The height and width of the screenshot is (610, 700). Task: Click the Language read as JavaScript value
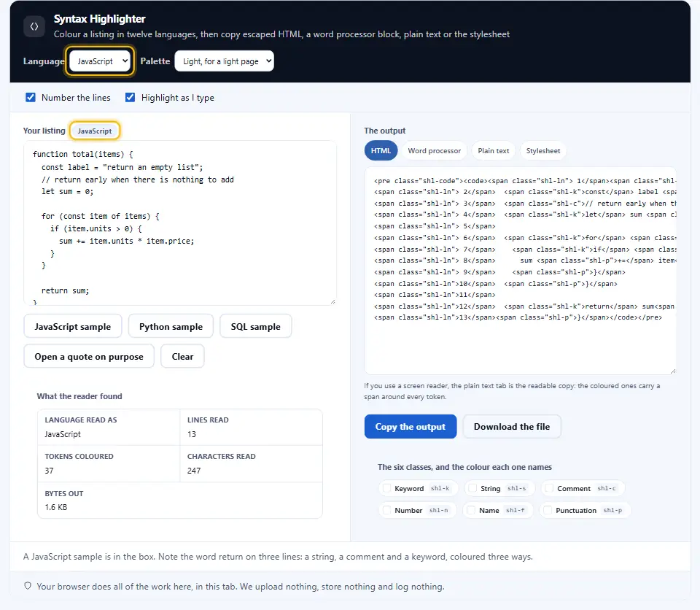63,434
